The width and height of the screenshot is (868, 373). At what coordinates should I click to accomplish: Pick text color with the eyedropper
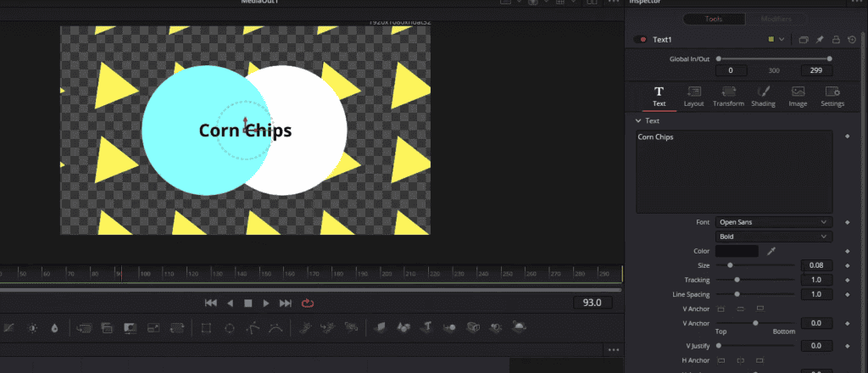point(771,251)
